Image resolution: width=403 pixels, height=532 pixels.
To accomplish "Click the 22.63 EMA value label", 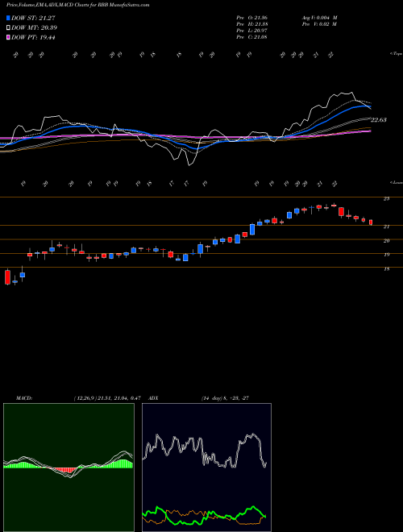I will click(379, 120).
